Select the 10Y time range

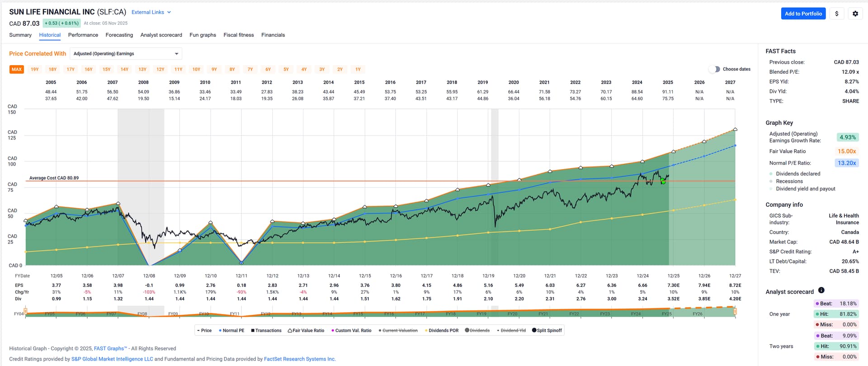click(x=196, y=70)
